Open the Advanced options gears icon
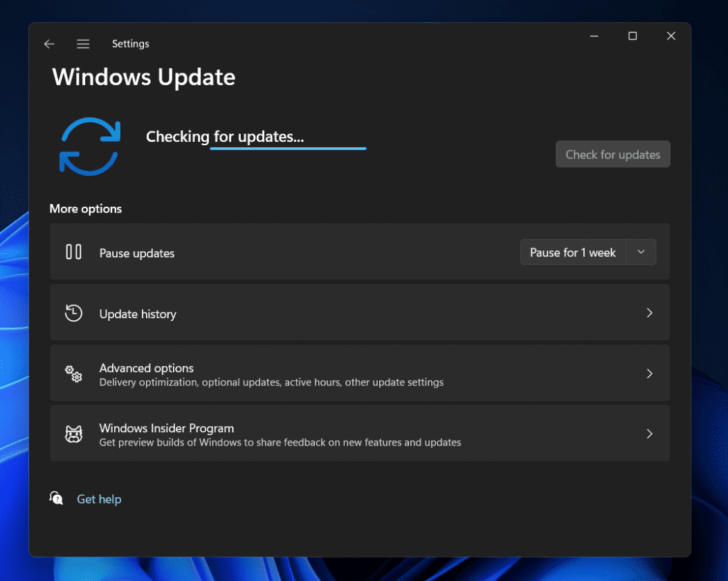The height and width of the screenshot is (581, 728). [73, 373]
